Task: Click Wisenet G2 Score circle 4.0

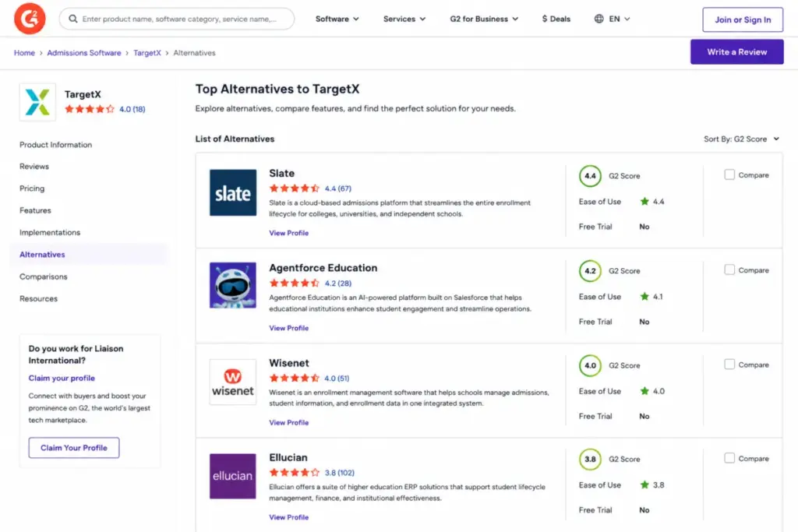Action: [590, 365]
